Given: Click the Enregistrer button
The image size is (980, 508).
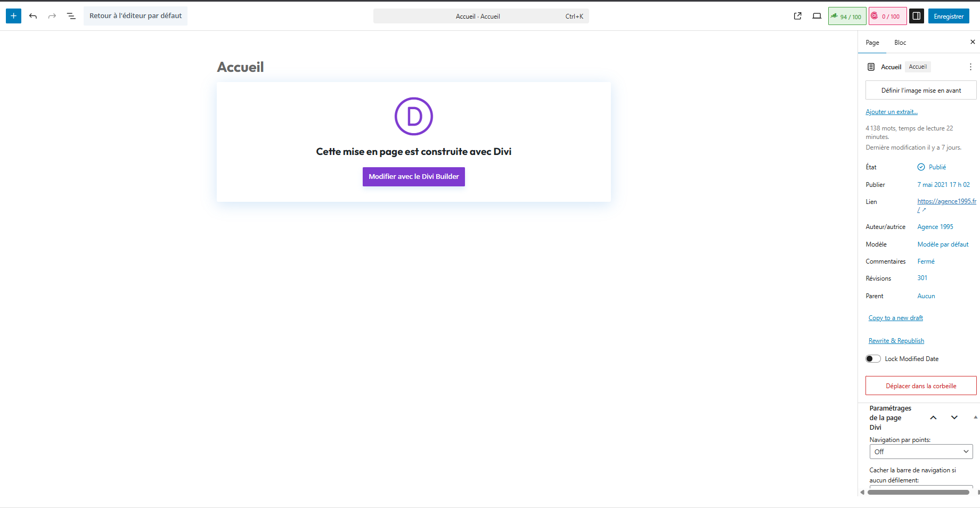Looking at the screenshot, I should point(949,17).
